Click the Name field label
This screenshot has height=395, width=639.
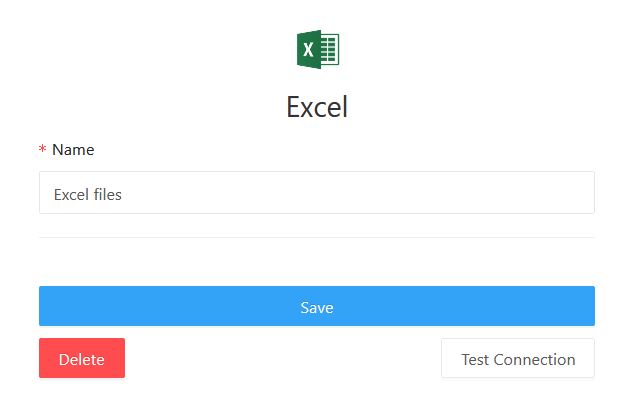pos(73,150)
